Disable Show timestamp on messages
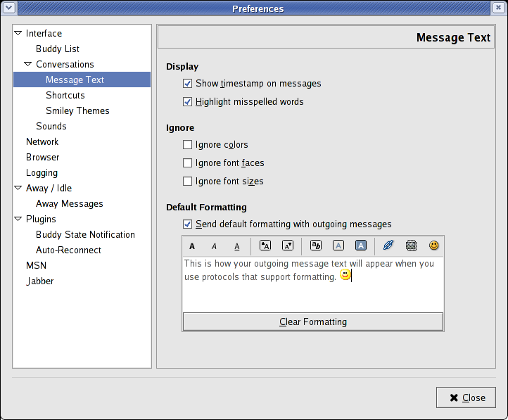The height and width of the screenshot is (420, 508). point(187,84)
